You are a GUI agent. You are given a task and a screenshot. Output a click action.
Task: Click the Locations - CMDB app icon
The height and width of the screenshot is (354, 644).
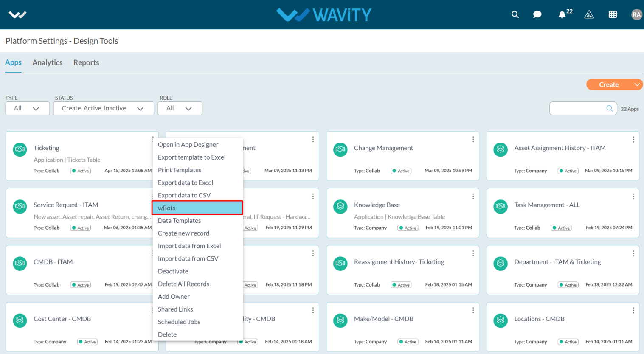(x=501, y=320)
